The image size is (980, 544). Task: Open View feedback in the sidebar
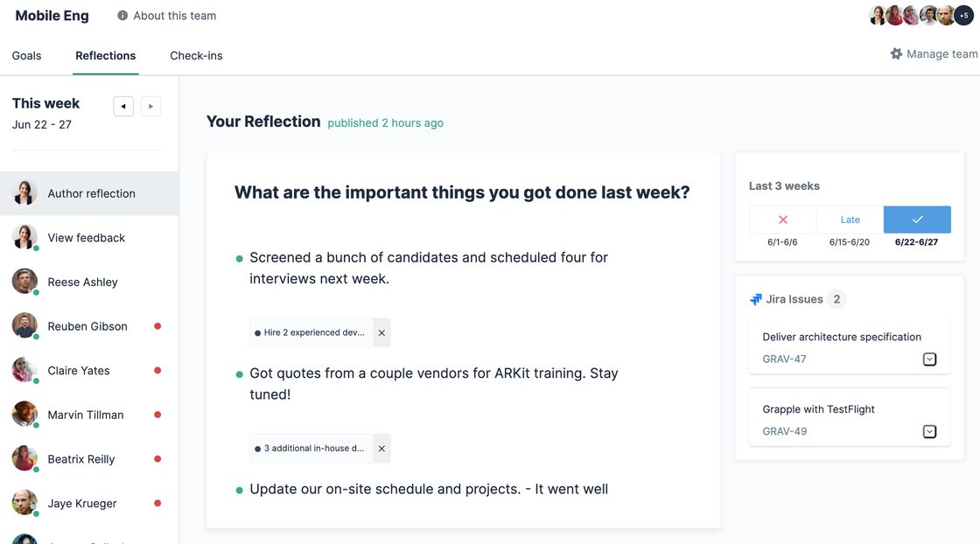86,238
